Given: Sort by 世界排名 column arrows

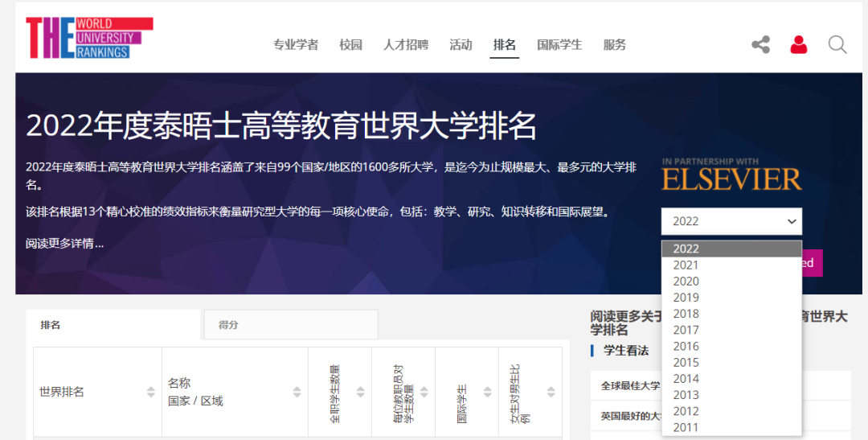Looking at the screenshot, I should tap(150, 392).
